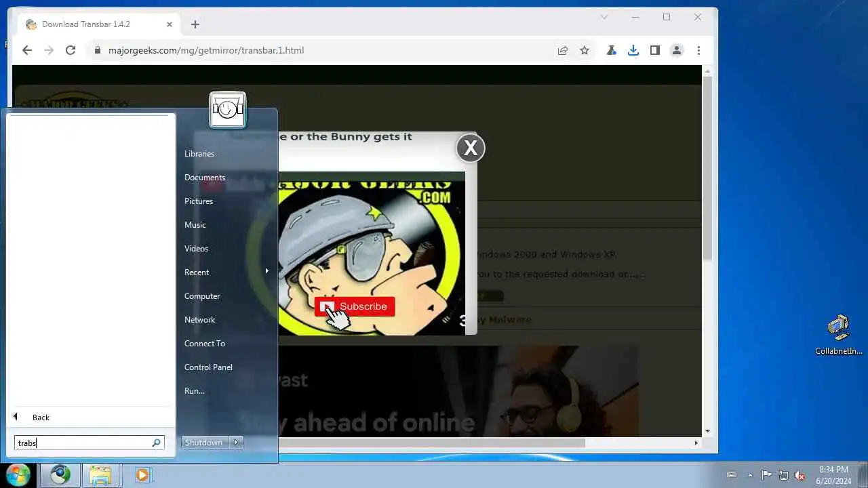Bookmark this page with the star icon

pos(585,50)
